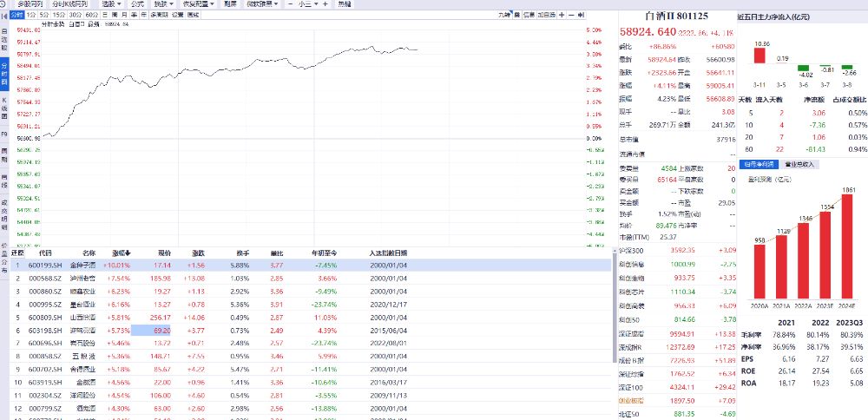Screen dimensions: 868x420
Task: Toggle the 30分 period view
Action: (76, 16)
